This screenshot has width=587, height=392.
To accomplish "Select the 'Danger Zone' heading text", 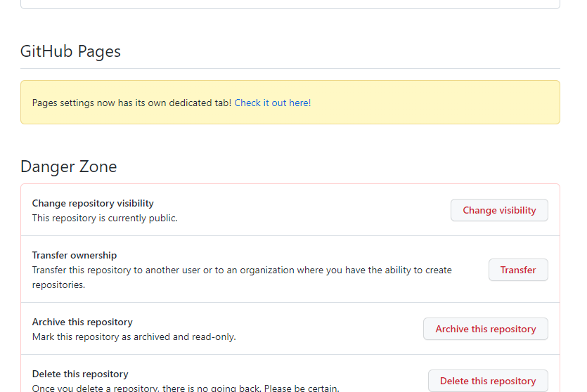I will click(x=68, y=166).
